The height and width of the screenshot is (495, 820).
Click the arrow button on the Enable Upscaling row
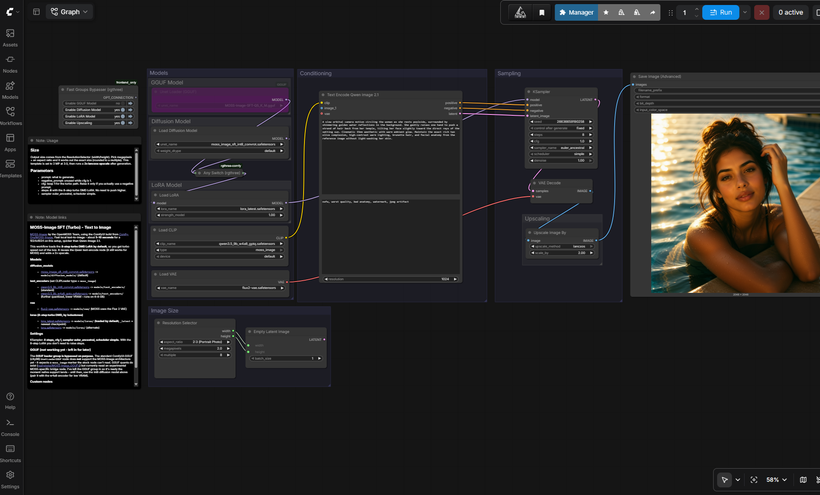click(131, 123)
